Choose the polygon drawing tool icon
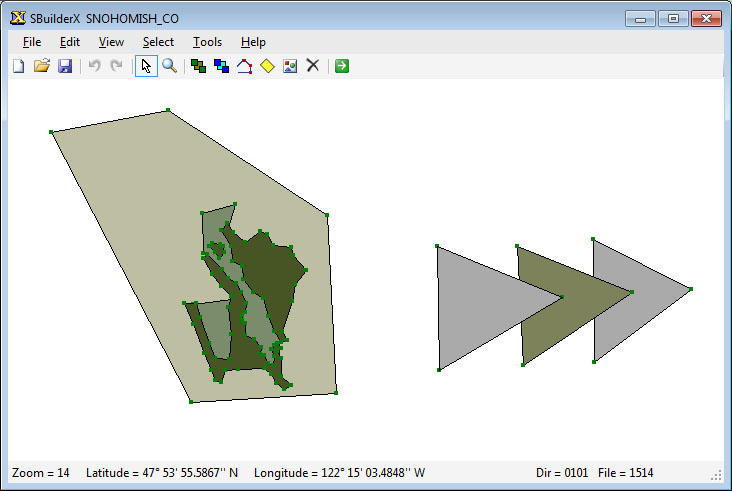Image resolution: width=732 pixels, height=491 pixels. (x=244, y=66)
